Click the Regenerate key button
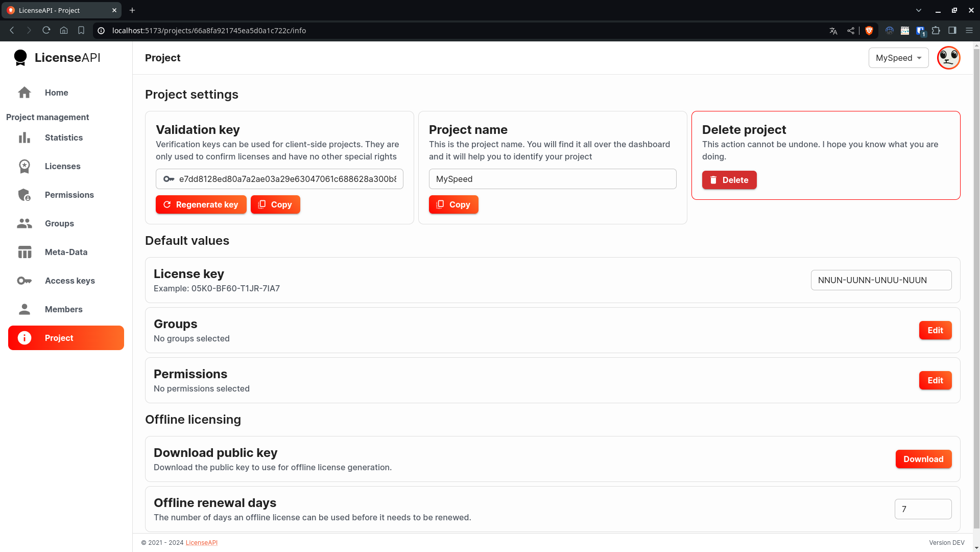The width and height of the screenshot is (980, 552). [x=201, y=204]
